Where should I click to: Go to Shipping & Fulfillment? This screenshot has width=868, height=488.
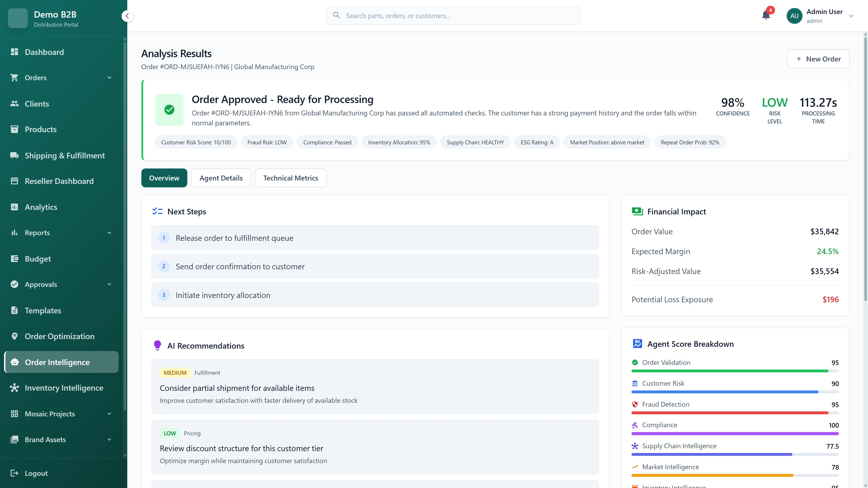tap(65, 155)
